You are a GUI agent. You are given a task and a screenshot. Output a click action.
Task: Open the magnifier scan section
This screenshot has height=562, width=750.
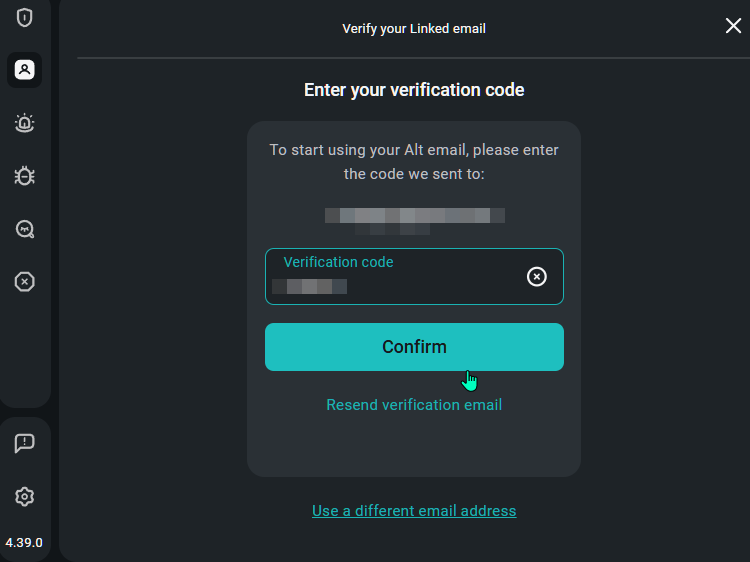click(25, 229)
